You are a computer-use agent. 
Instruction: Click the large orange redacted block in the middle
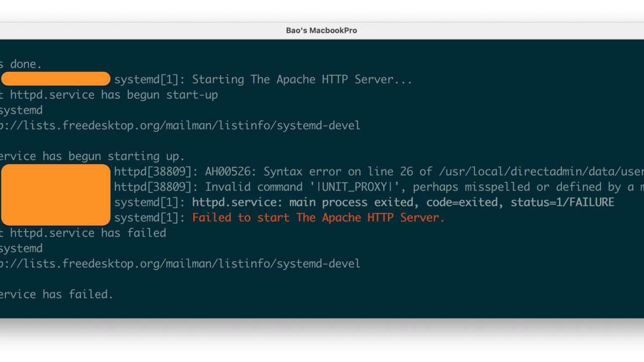[x=56, y=194]
